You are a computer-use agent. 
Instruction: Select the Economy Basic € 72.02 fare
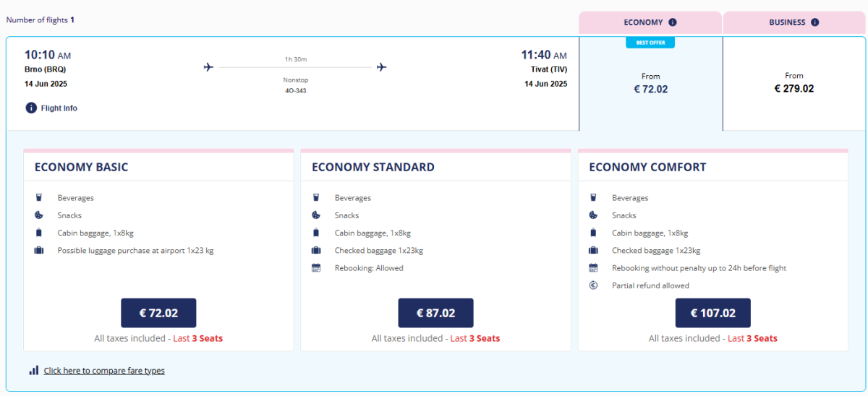tap(158, 313)
